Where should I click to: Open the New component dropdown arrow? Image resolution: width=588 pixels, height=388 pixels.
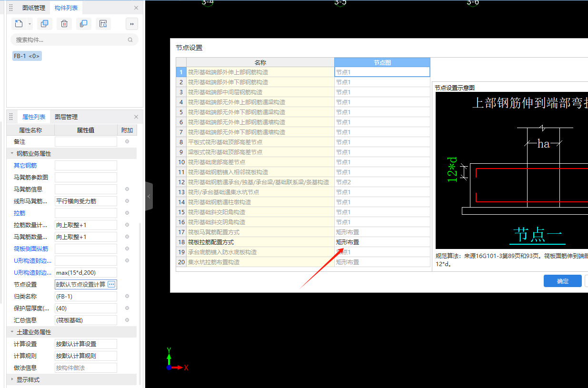click(30, 24)
